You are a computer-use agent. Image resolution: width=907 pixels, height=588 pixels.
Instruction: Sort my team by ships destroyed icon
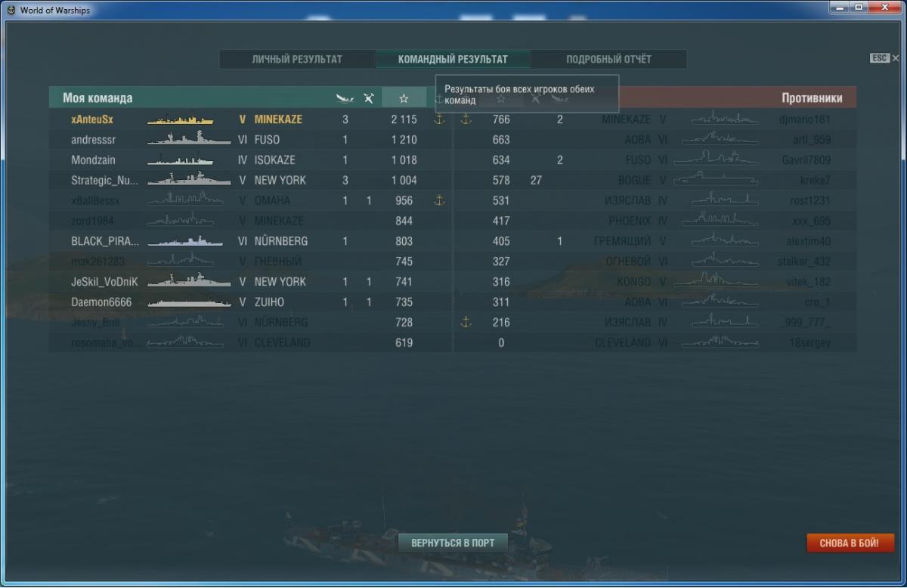pyautogui.click(x=369, y=98)
